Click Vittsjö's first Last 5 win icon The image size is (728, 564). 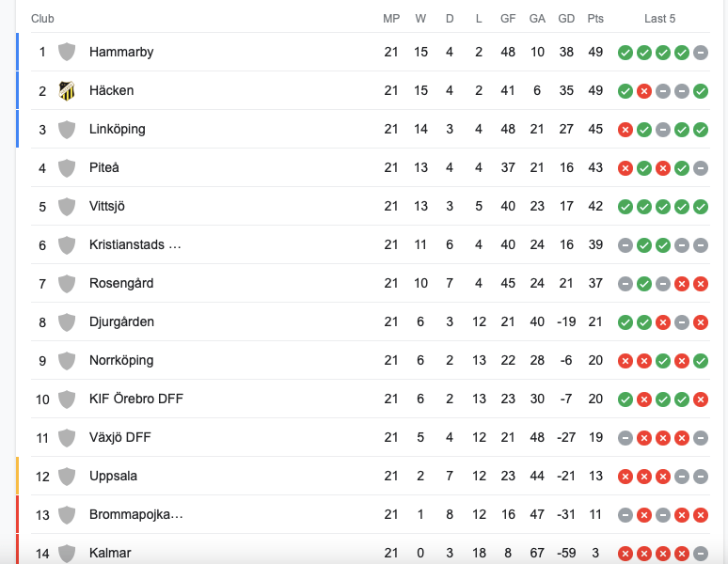[x=625, y=206]
